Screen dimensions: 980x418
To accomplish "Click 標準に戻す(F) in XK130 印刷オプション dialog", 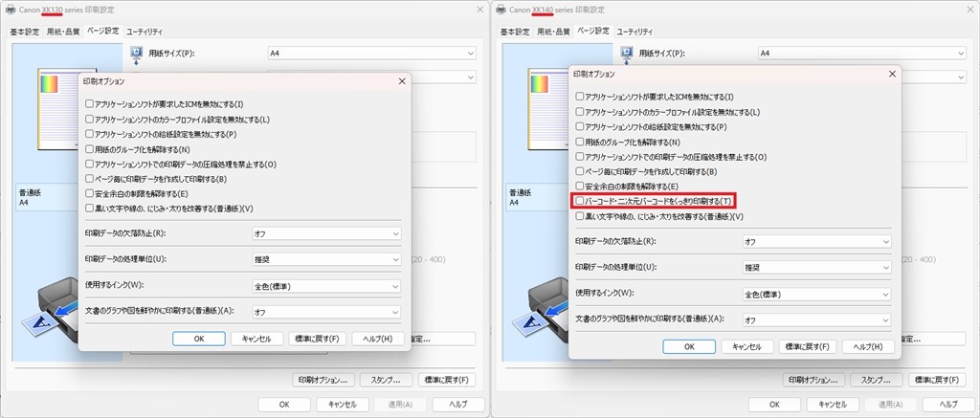I will click(317, 338).
